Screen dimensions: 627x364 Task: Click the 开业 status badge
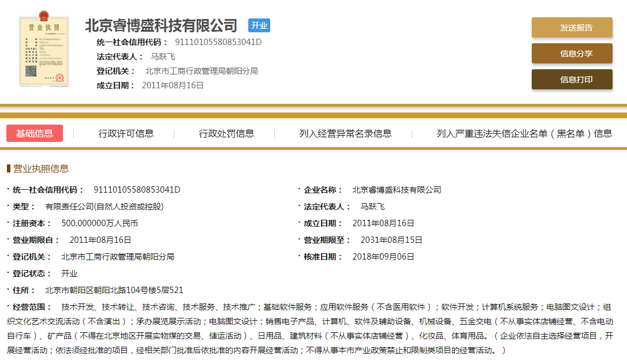pyautogui.click(x=259, y=25)
